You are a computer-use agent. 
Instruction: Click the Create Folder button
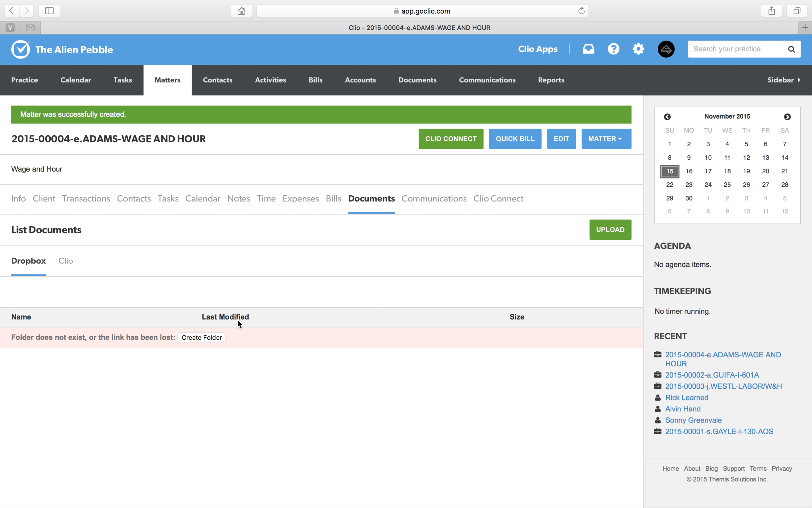tap(202, 337)
